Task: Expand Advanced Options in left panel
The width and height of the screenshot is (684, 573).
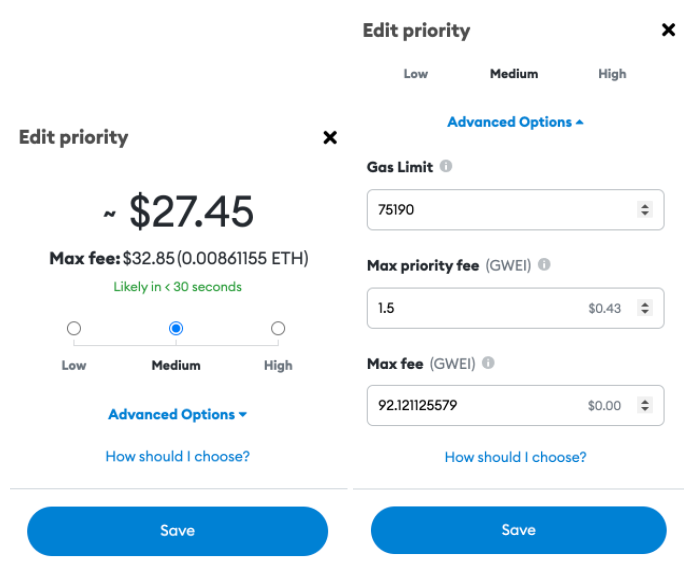Action: (178, 414)
